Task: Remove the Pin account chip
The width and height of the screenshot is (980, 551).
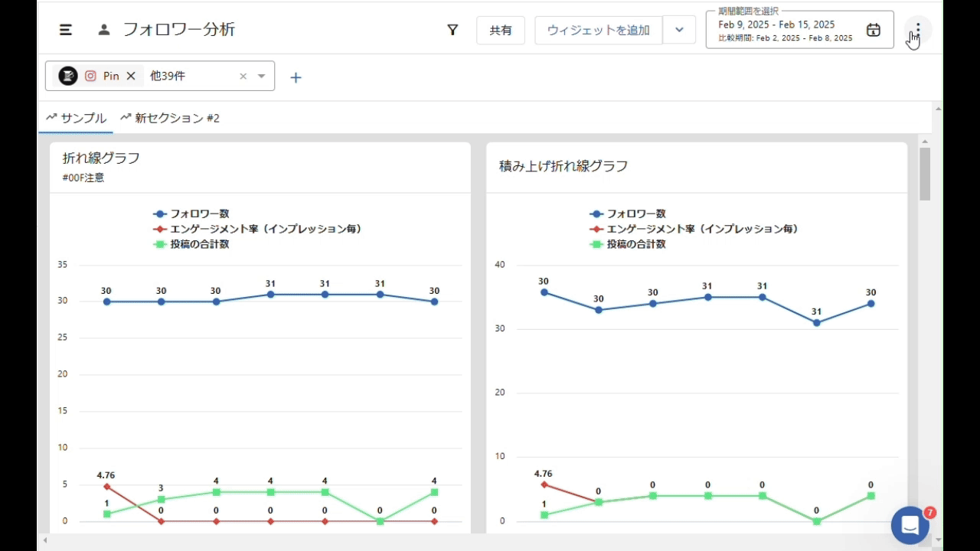Action: 131,76
